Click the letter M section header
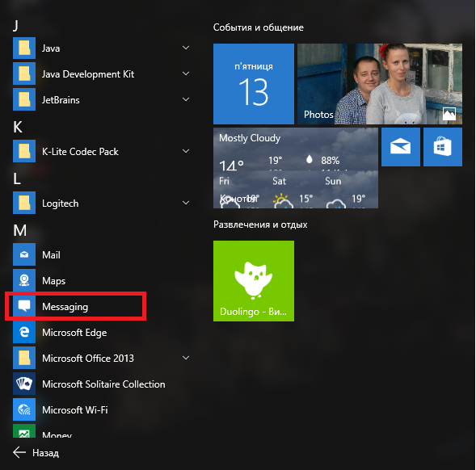Screen dimensions: 476x470 pos(19,230)
